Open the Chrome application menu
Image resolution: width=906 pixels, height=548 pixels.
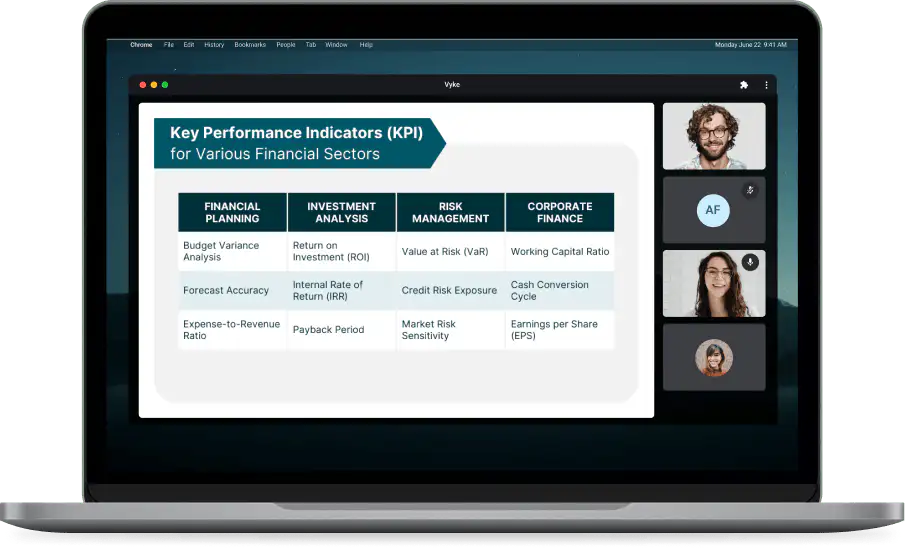[141, 45]
